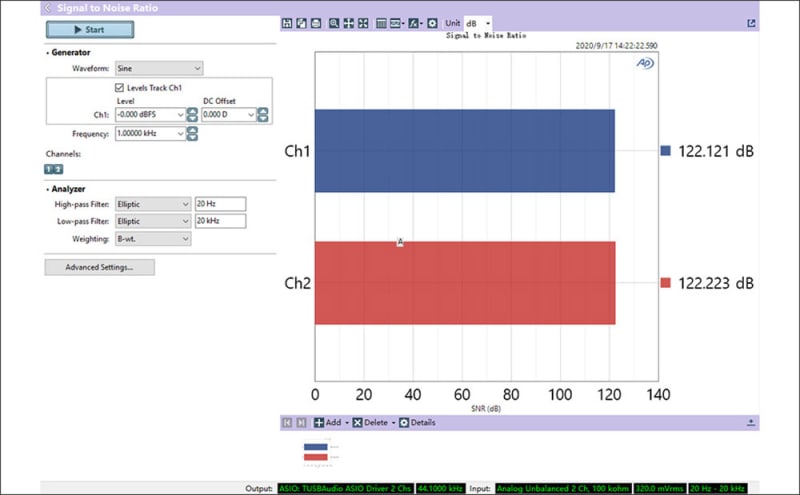Click the A cursor marker on graph
Screen dimensions: 800x495
400,242
